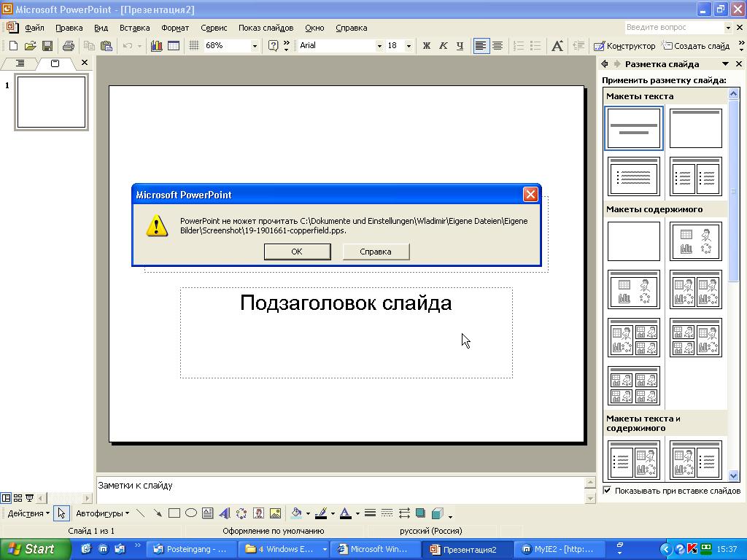Apply font color with the A swatch
The width and height of the screenshot is (747, 560).
[346, 513]
